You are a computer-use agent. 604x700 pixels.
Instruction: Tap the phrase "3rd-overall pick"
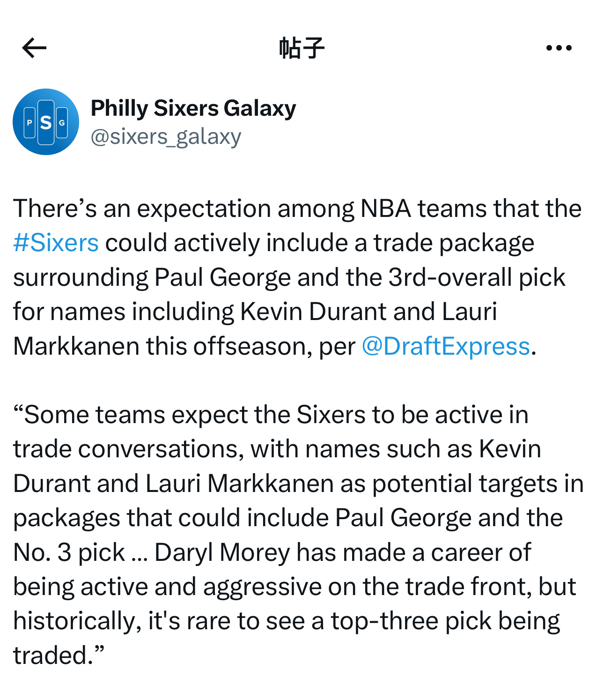[x=477, y=277]
